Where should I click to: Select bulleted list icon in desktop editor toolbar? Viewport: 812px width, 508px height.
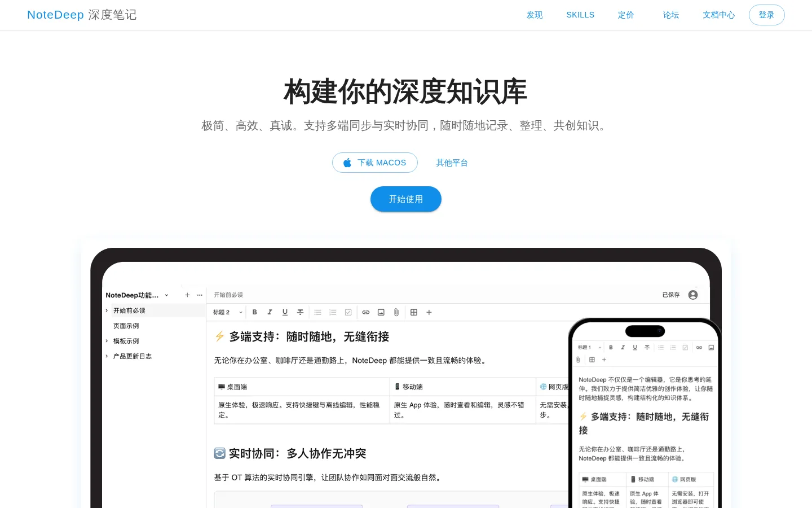tap(318, 312)
